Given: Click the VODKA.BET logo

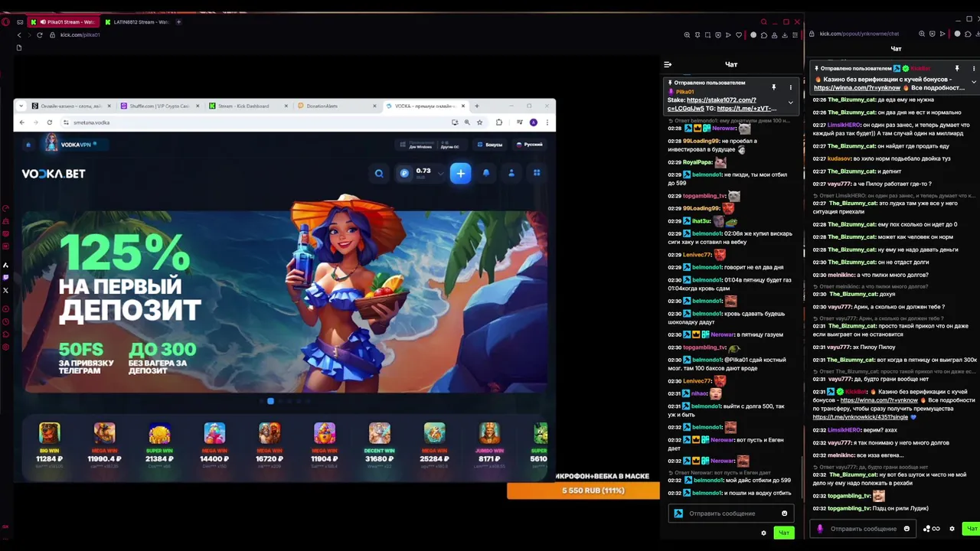Looking at the screenshot, I should point(54,174).
